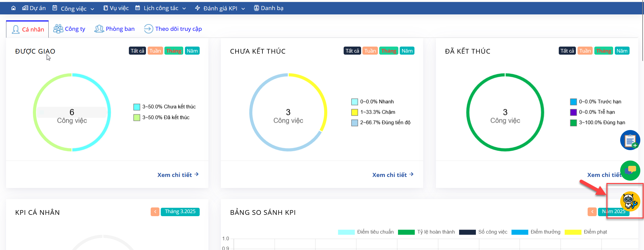The width and height of the screenshot is (644, 250).
Task: Select Tất cả filter in ĐÃ KẾT THÚC card
Action: tap(567, 51)
